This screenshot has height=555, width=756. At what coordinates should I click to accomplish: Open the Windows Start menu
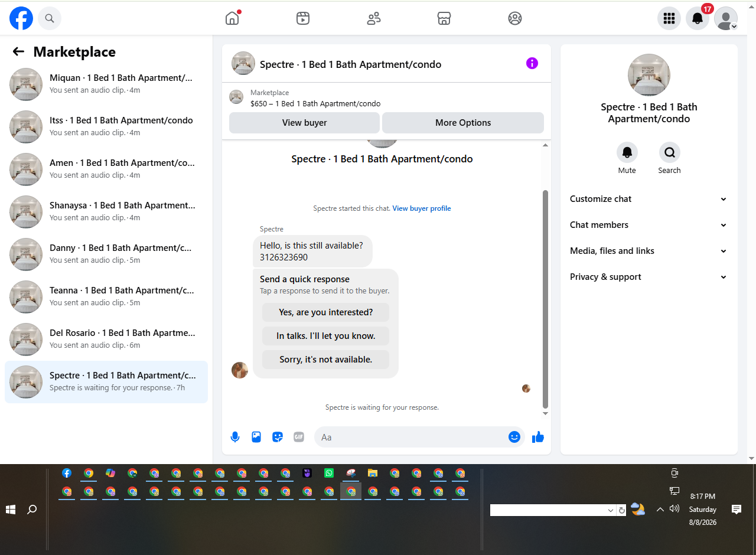[11, 509]
